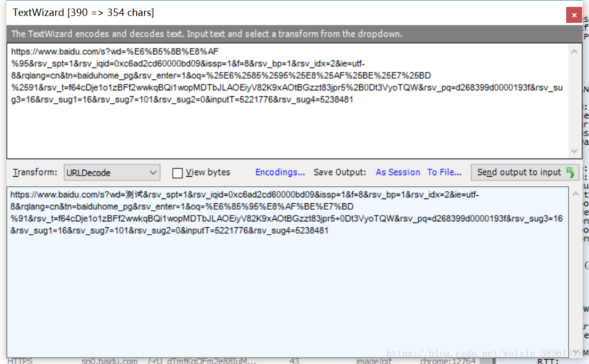
Task: Click sp0.baidu.com row in the background session list
Action: 244,361
